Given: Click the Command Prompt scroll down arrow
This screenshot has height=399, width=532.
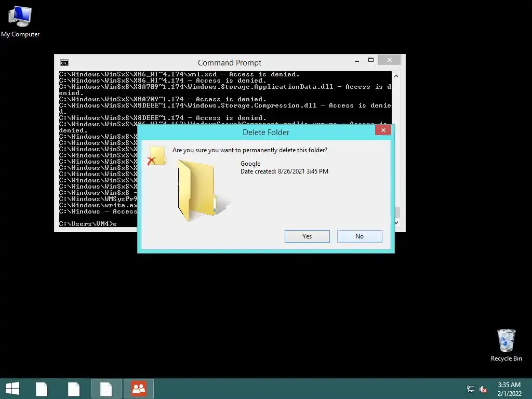Looking at the screenshot, I should tap(396, 223).
